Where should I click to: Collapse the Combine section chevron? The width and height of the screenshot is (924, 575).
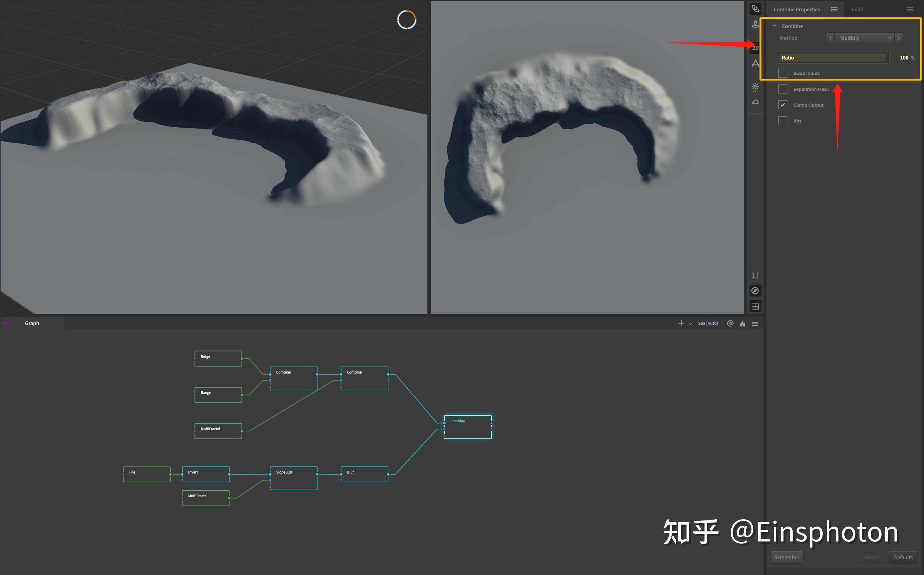pos(774,26)
